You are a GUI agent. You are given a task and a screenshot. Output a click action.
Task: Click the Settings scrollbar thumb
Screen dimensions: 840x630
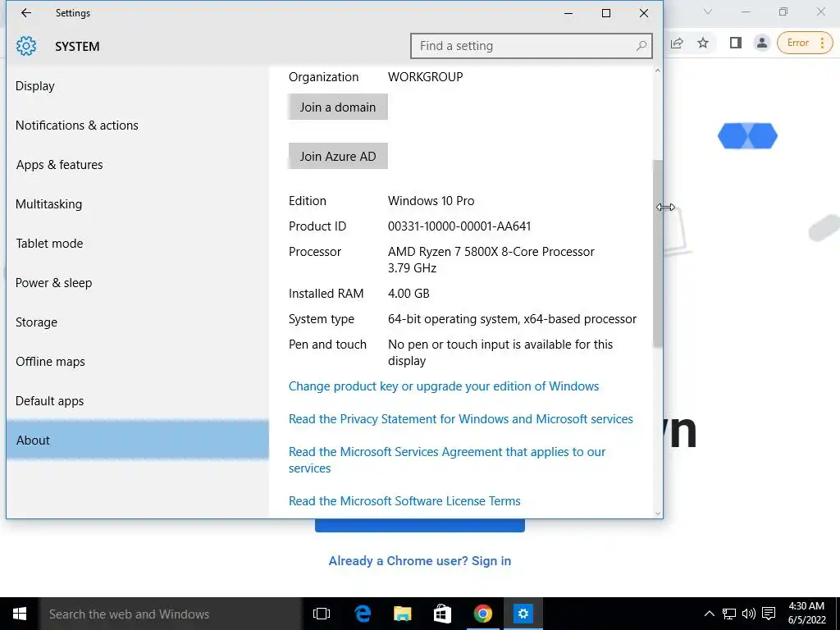(x=658, y=254)
